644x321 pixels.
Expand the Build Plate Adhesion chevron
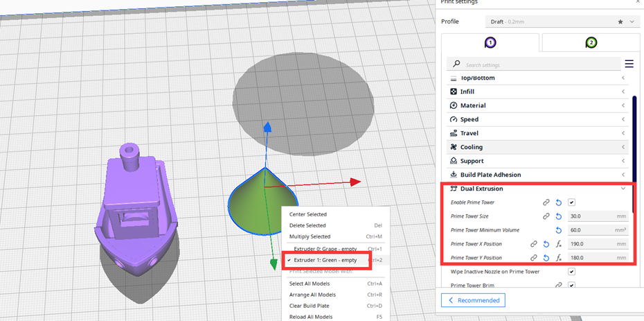(623, 175)
